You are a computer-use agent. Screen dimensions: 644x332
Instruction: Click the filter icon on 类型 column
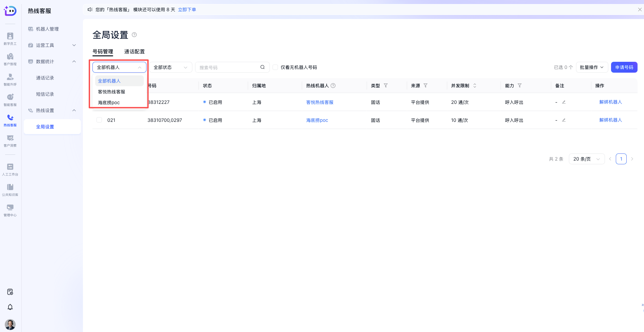386,86
